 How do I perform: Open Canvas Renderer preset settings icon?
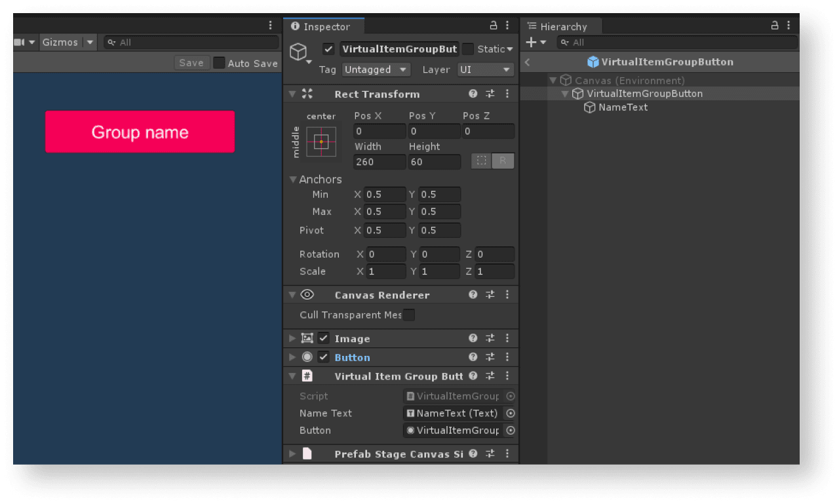(490, 295)
